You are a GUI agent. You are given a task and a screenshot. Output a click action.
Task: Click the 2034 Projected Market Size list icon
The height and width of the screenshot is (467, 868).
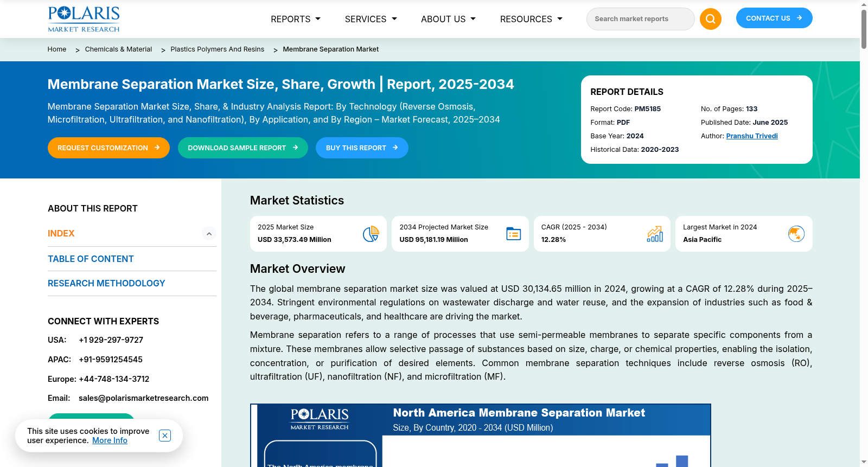click(513, 234)
